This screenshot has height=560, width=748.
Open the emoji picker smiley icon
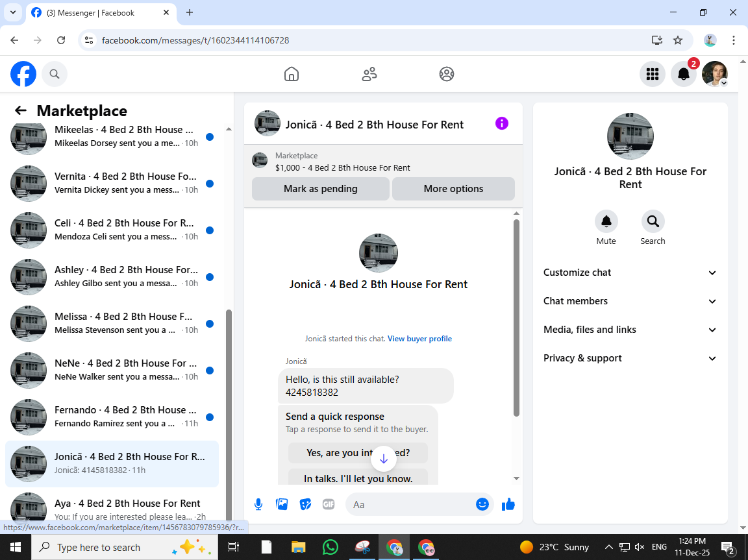(482, 504)
